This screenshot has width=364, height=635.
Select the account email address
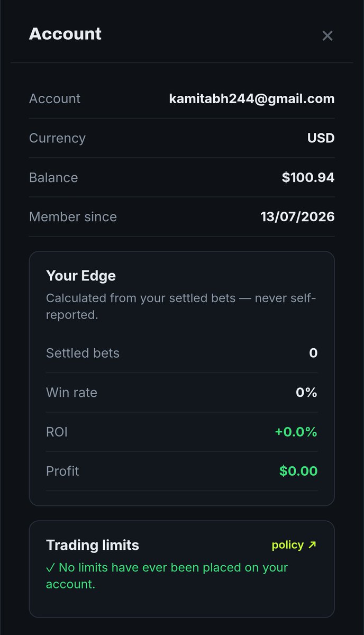[x=252, y=99]
